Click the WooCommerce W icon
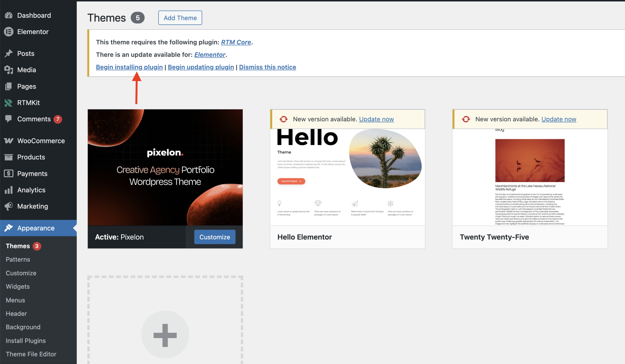Viewport: 625px width, 364px height. point(9,141)
